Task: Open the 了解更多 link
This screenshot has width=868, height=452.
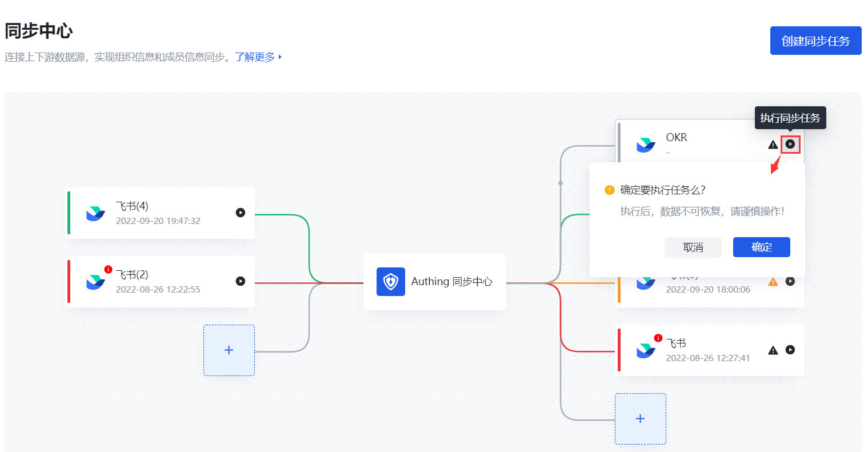Action: point(255,57)
